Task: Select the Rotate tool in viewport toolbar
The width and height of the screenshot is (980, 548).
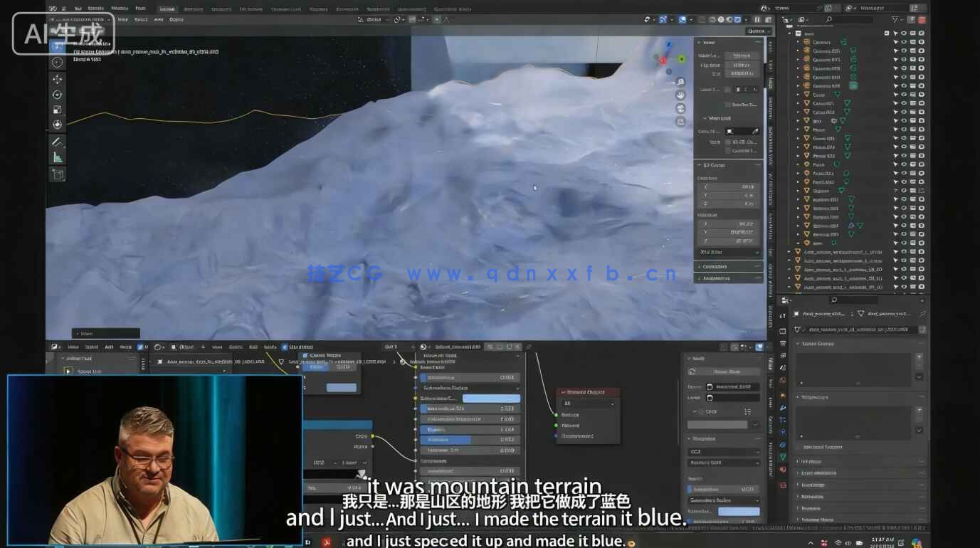Action: 57,95
